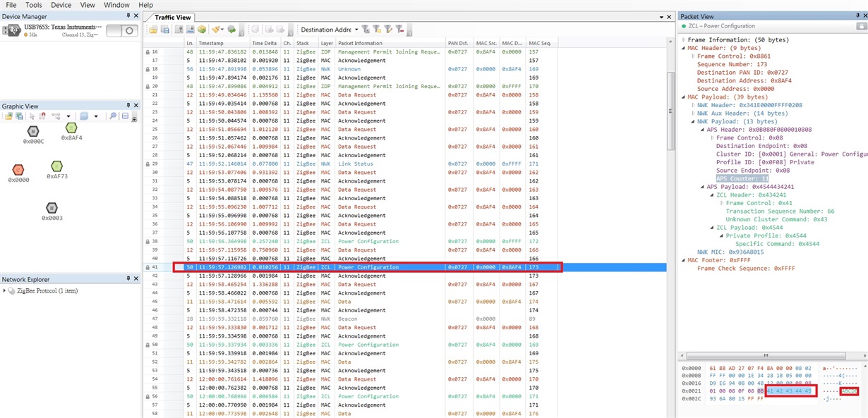The width and height of the screenshot is (868, 418).
Task: Open the View menu
Action: [x=88, y=5]
